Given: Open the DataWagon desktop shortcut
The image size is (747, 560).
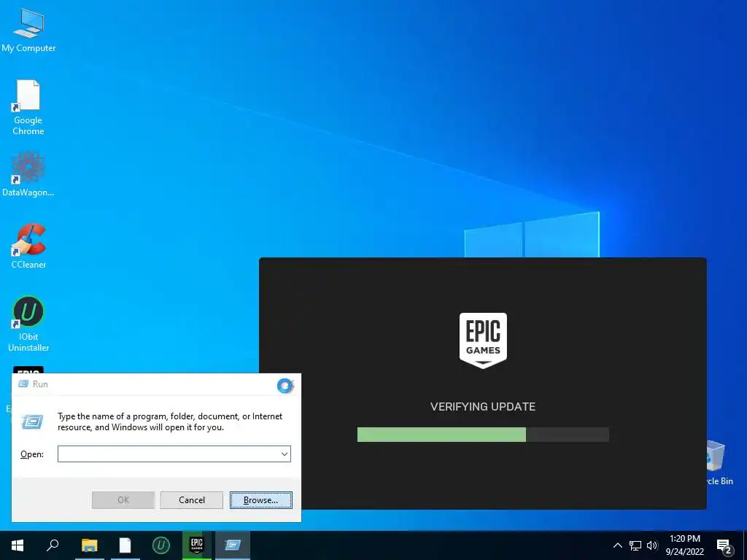Looking at the screenshot, I should coord(28,174).
